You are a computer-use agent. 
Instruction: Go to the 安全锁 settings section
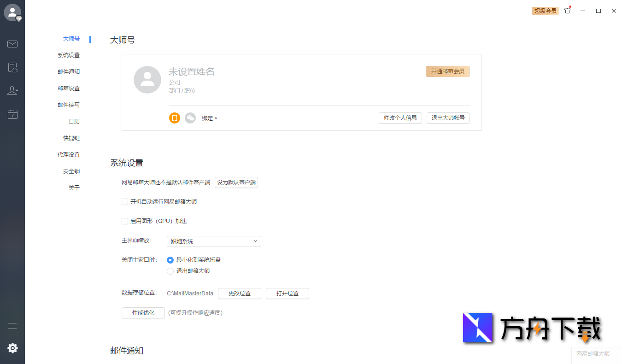71,171
